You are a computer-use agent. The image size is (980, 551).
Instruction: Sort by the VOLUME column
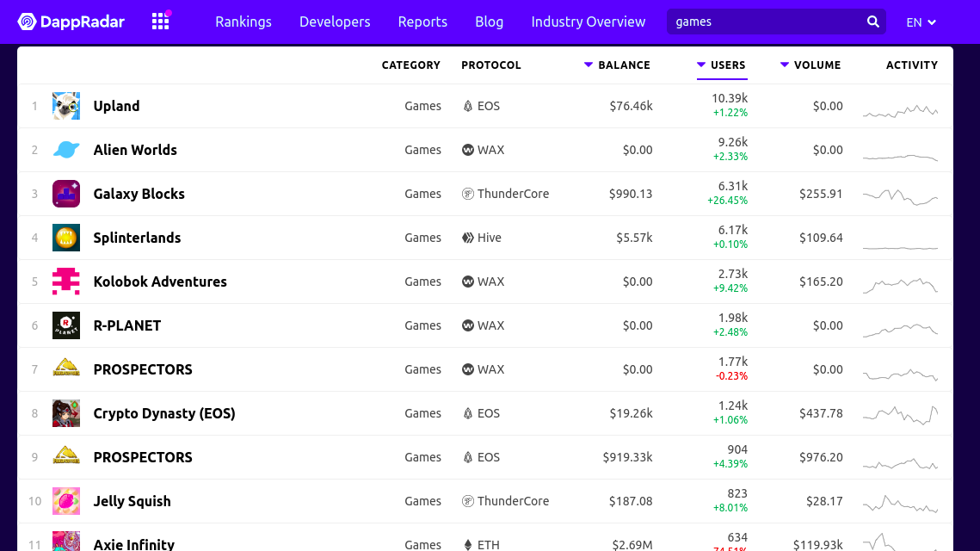811,65
